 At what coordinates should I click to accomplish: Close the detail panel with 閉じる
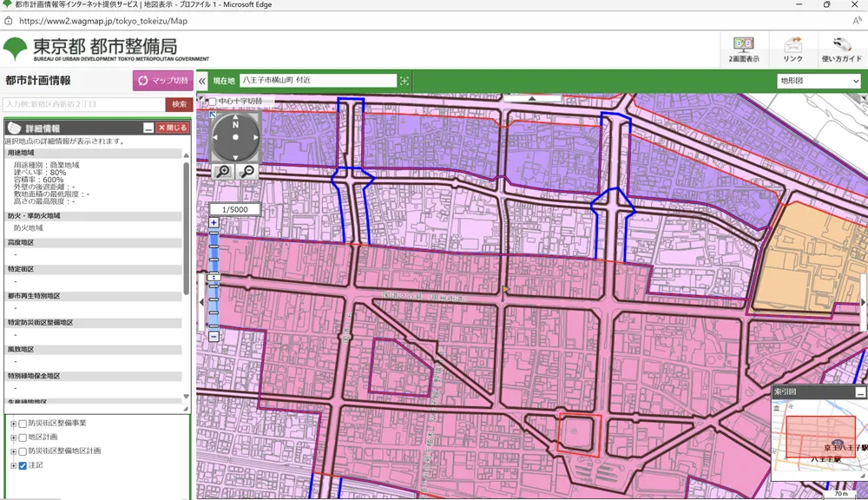pos(172,128)
